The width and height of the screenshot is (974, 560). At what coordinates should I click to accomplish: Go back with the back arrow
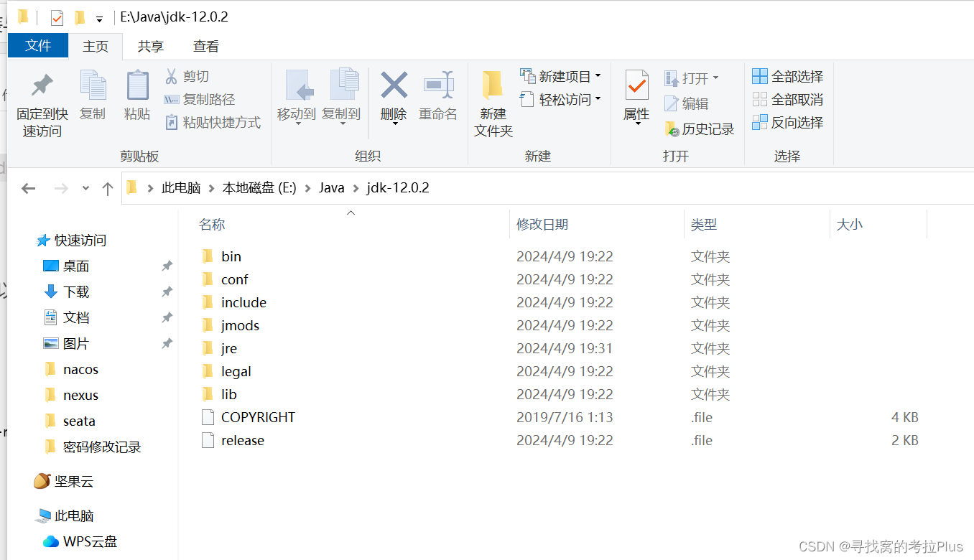click(x=29, y=188)
